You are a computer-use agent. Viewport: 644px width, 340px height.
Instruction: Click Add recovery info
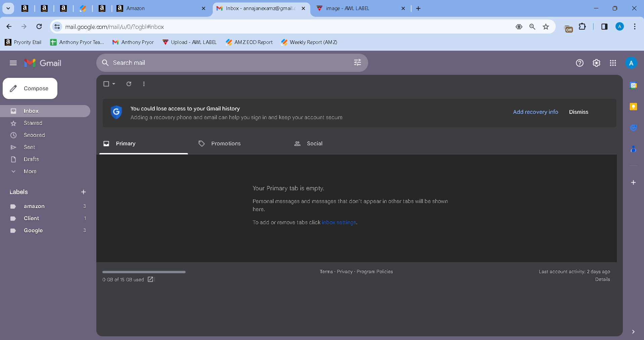[x=536, y=112]
